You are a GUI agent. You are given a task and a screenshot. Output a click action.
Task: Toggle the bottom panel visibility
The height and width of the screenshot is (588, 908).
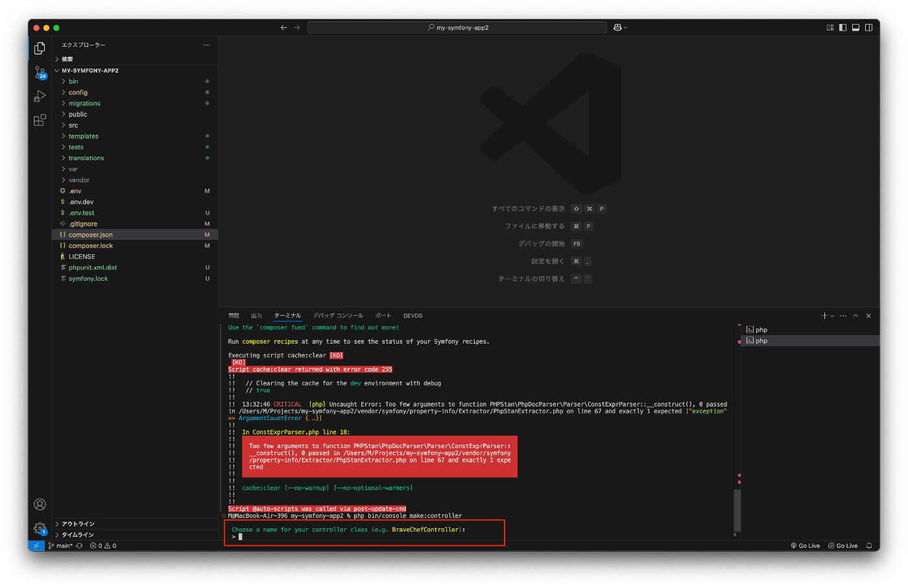[x=855, y=27]
